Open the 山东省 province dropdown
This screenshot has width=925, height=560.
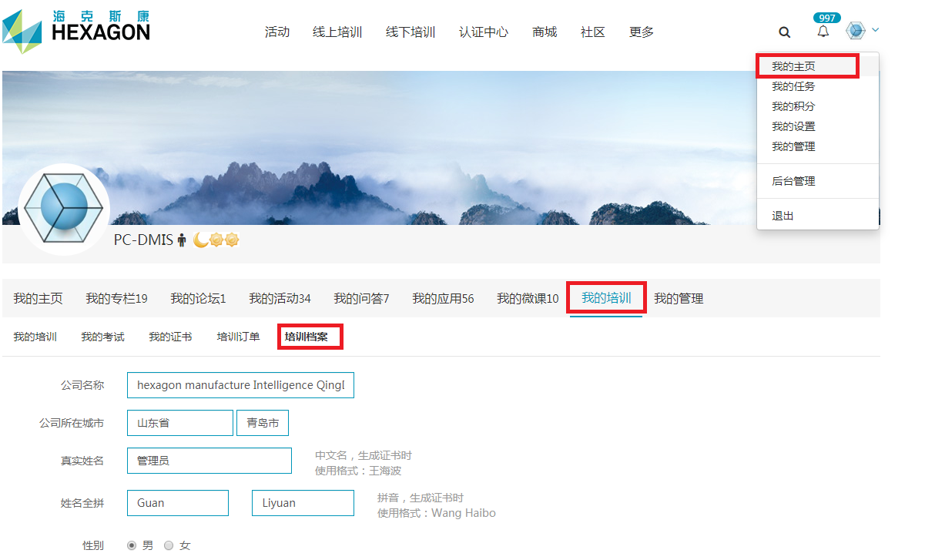(180, 423)
